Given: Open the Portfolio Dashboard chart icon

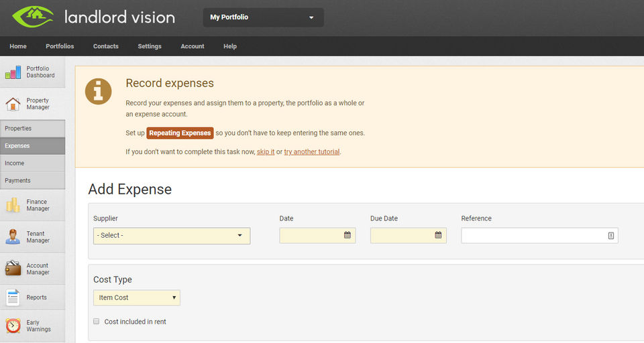Looking at the screenshot, I should pos(13,72).
